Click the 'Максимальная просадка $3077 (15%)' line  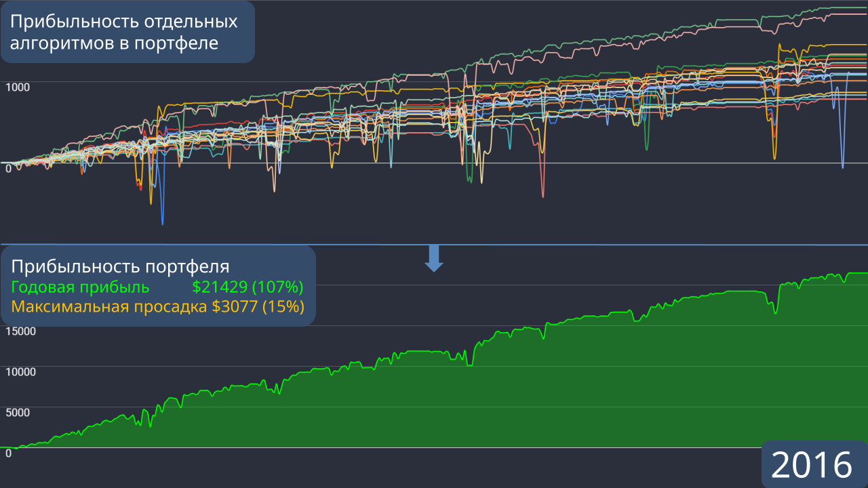[x=158, y=306]
